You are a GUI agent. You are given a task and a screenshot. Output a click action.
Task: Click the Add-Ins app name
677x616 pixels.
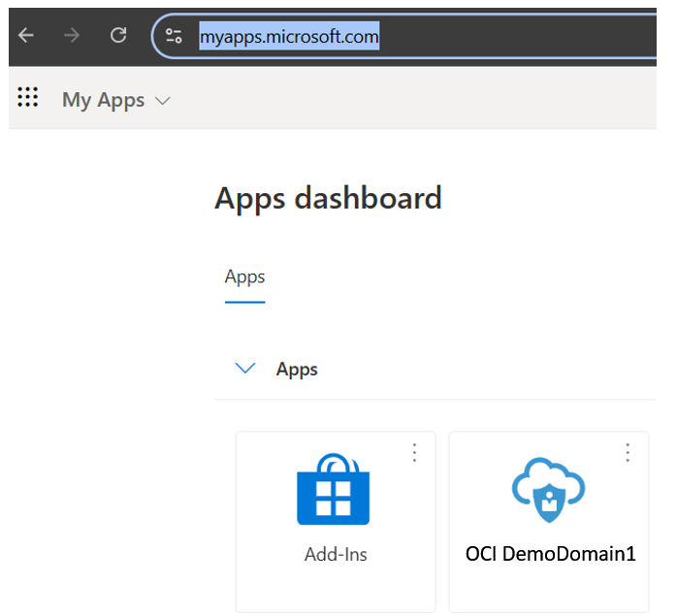(336, 555)
